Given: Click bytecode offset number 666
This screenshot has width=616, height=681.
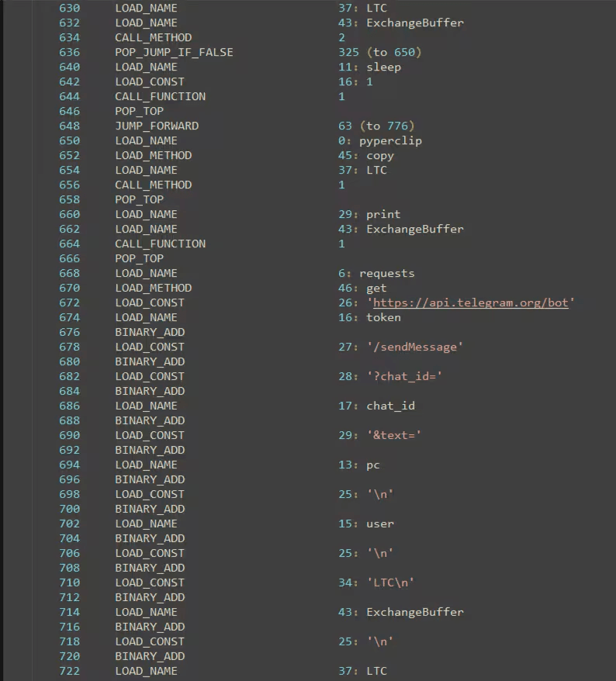Looking at the screenshot, I should [70, 258].
